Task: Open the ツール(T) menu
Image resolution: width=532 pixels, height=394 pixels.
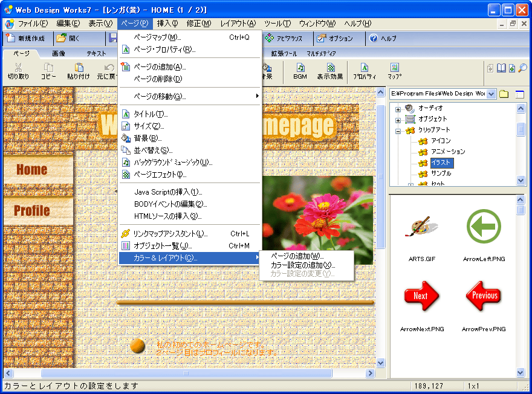Action: click(x=277, y=24)
